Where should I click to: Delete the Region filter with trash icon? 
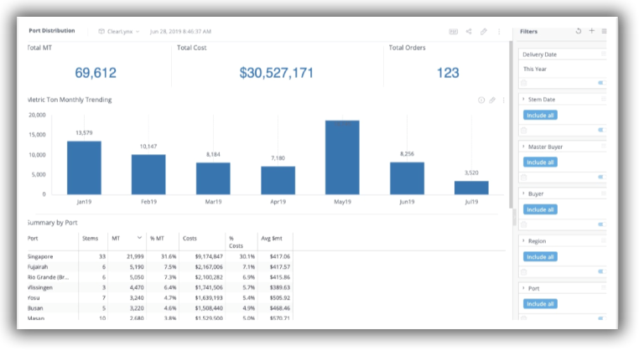point(523,272)
